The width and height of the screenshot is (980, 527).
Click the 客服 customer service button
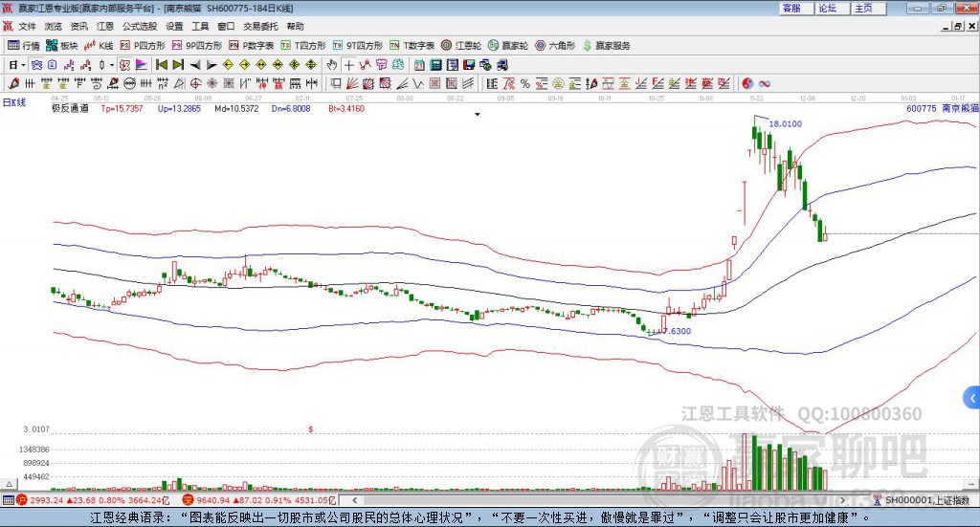pyautogui.click(x=795, y=8)
